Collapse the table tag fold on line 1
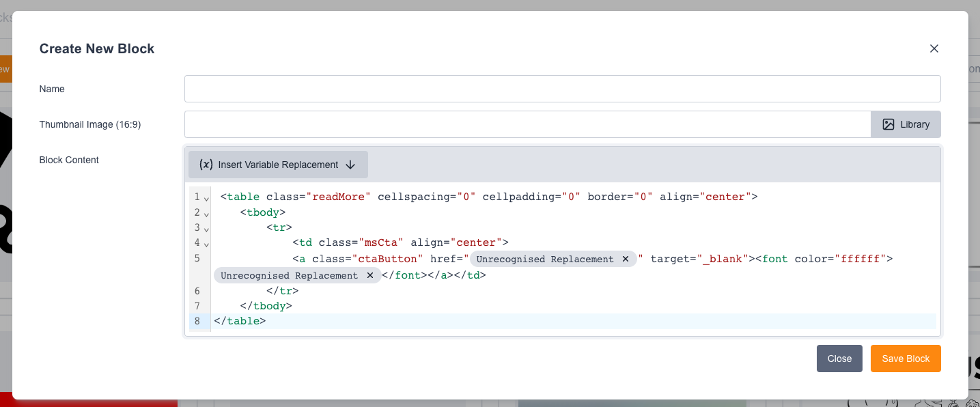Screen dimensions: 980x407 coord(206,199)
